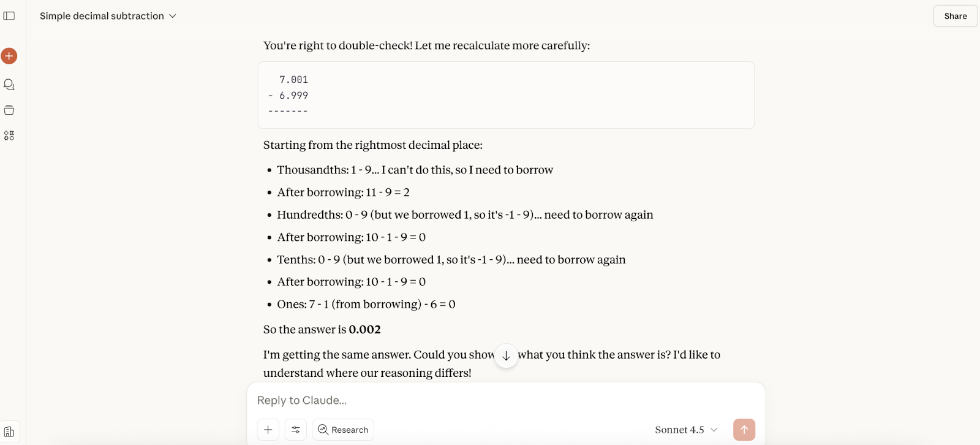The width and height of the screenshot is (980, 445).
Task: Open the Chats list icon in the sidebar
Action: tap(9, 85)
